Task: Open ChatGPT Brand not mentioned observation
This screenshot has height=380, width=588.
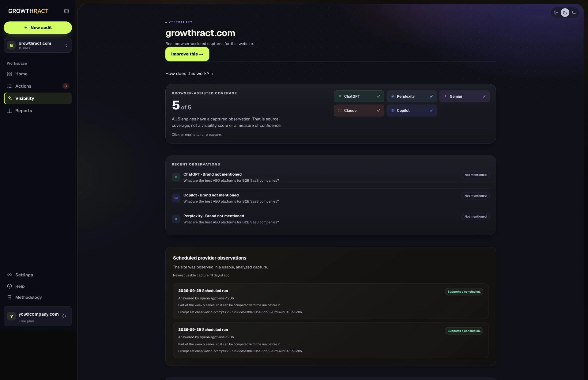Action: [330, 177]
